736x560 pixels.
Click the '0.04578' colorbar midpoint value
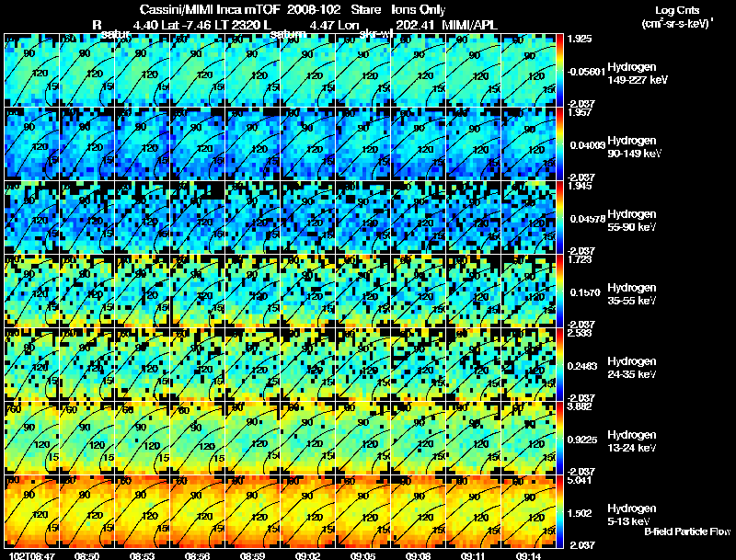[588, 219]
